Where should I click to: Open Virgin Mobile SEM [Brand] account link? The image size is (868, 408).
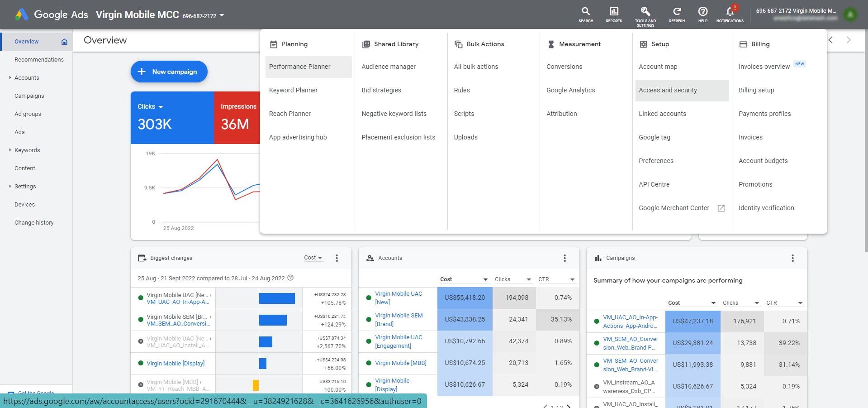(399, 320)
